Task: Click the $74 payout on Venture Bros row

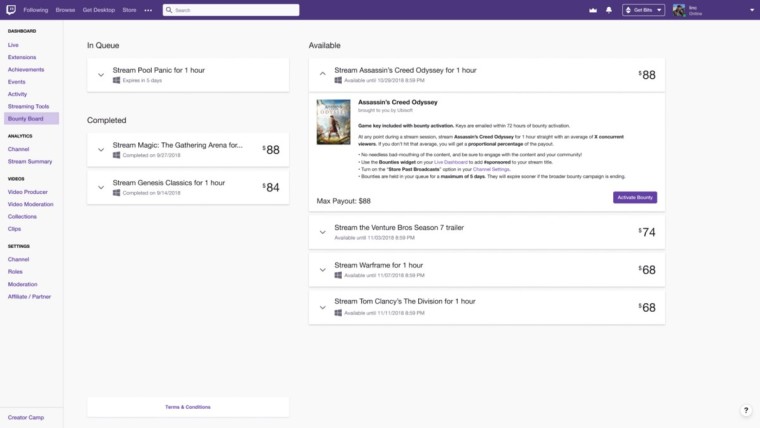Action: point(647,232)
